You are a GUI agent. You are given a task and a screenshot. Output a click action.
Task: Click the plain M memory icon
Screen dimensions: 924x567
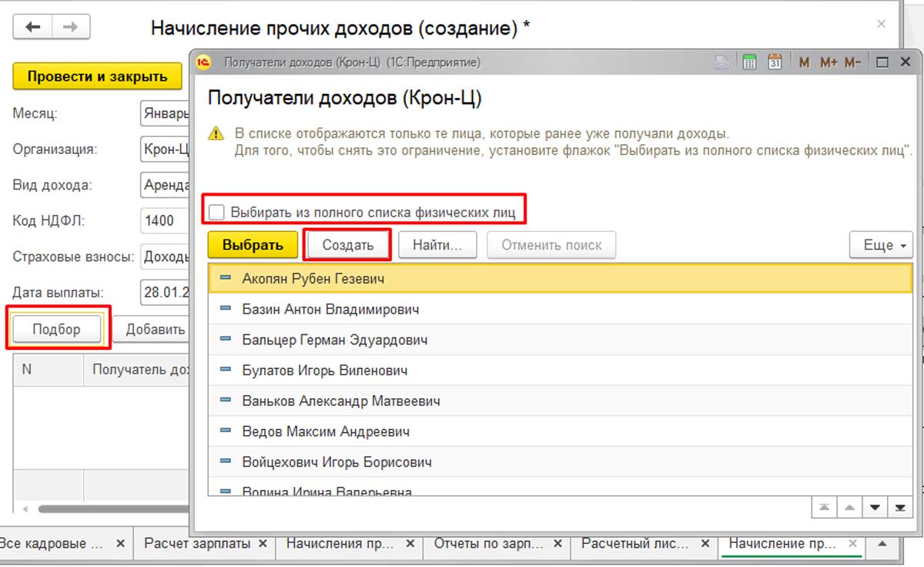coord(804,62)
